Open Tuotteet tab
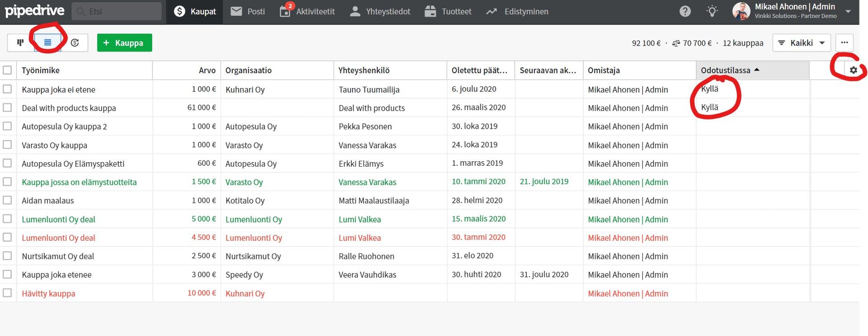Viewport: 868px width, 336px height. point(448,11)
